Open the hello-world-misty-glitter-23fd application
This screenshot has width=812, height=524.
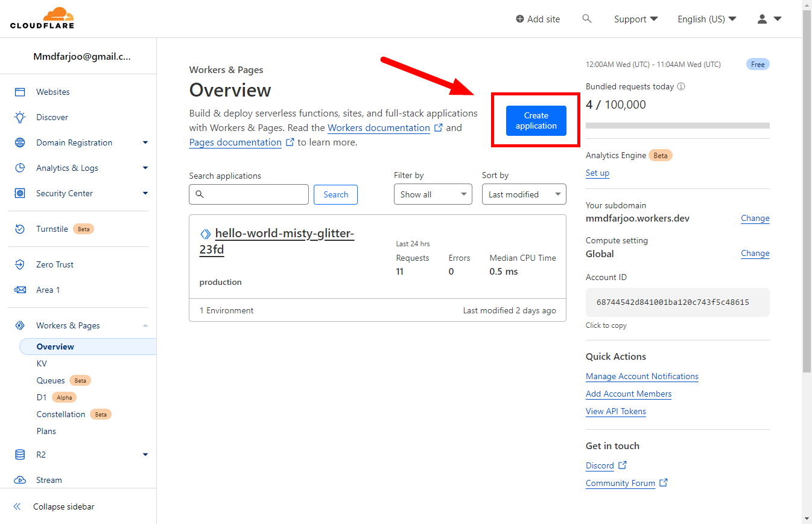(277, 241)
